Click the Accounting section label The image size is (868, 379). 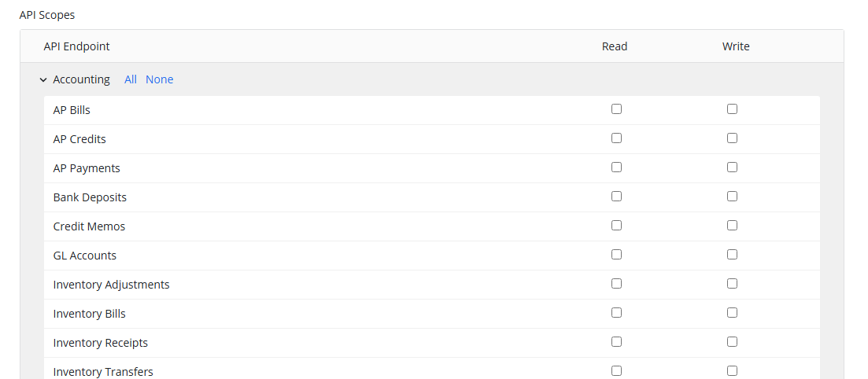[x=81, y=79]
